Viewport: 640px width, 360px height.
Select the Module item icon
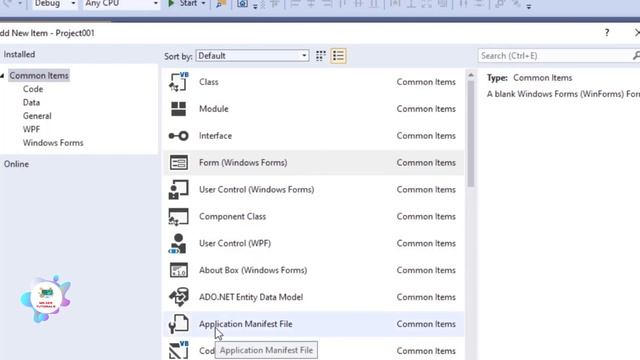click(x=178, y=109)
